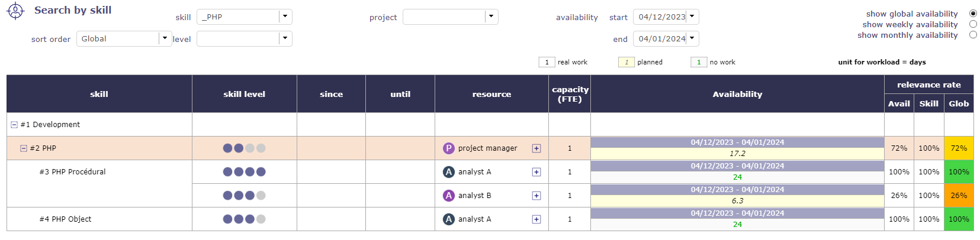Click the Availability column header
980x240 pixels.
(x=737, y=94)
